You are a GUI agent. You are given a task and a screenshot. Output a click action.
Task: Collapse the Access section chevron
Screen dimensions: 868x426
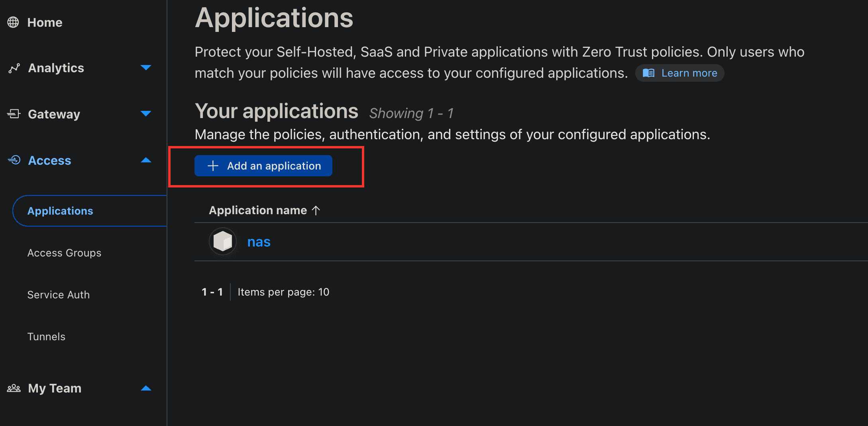tap(146, 160)
